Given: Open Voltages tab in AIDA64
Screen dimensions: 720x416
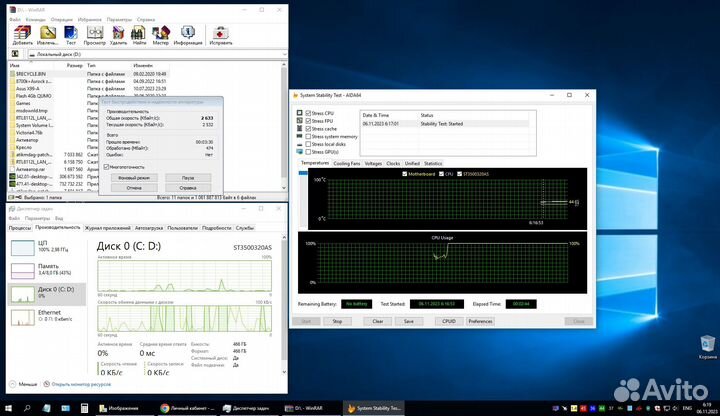Looking at the screenshot, I should point(373,163).
